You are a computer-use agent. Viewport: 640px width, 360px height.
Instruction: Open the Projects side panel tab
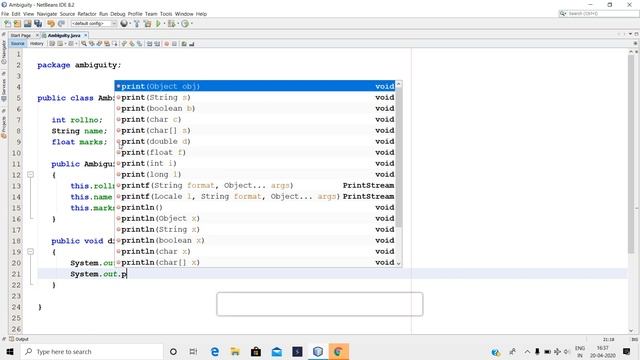(x=4, y=128)
